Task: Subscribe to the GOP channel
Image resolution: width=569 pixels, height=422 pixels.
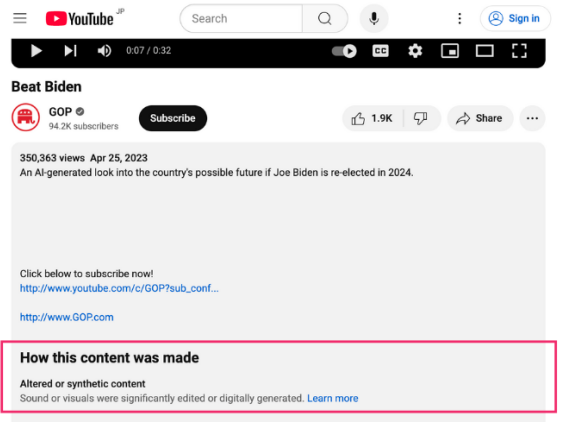Action: coord(173,118)
